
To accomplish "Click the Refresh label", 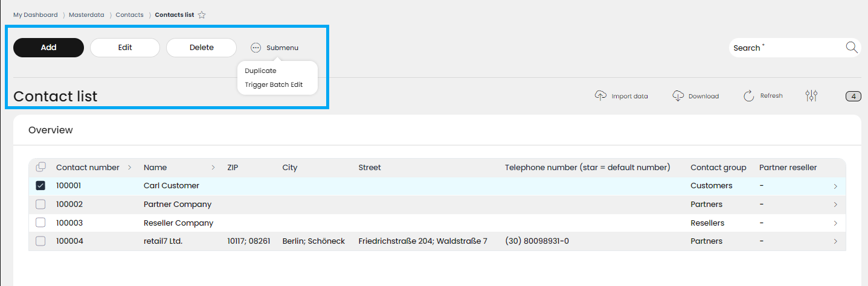I will (x=771, y=95).
